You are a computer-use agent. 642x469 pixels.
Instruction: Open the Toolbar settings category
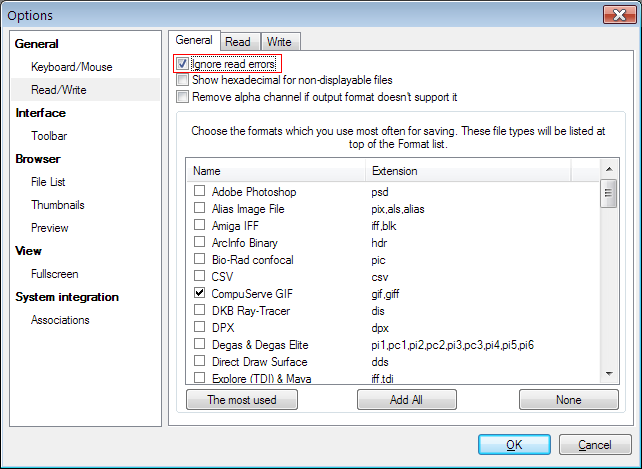pos(49,136)
